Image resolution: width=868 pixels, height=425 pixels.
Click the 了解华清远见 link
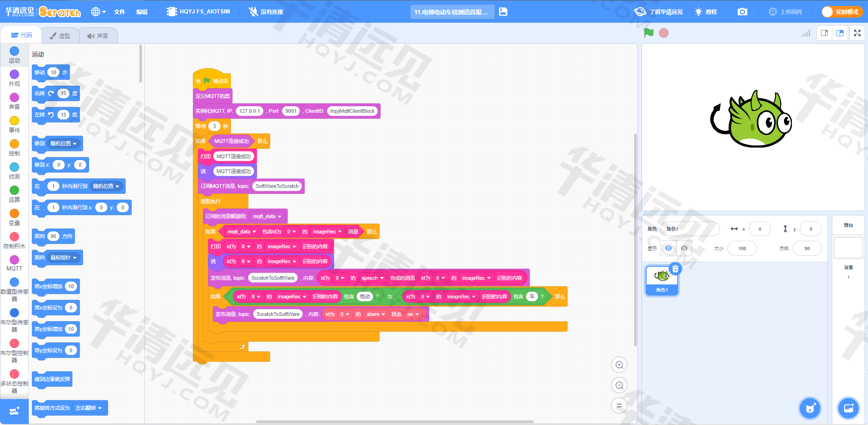(x=659, y=12)
